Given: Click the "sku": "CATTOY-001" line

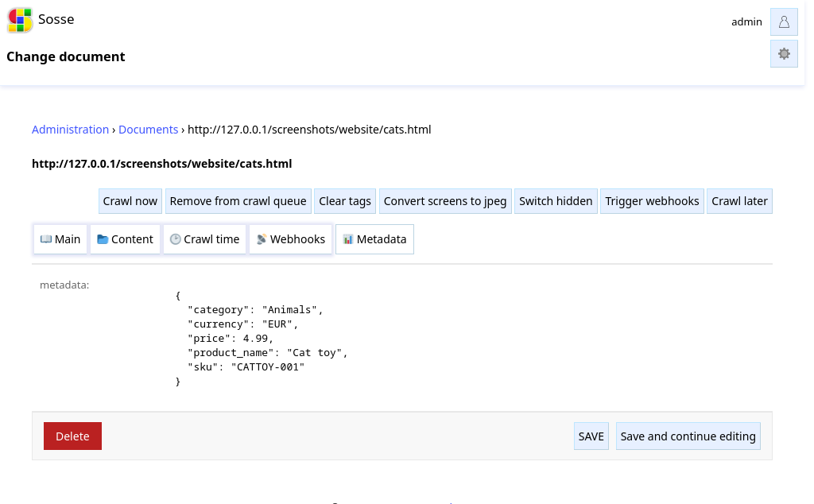Looking at the screenshot, I should (x=246, y=367).
